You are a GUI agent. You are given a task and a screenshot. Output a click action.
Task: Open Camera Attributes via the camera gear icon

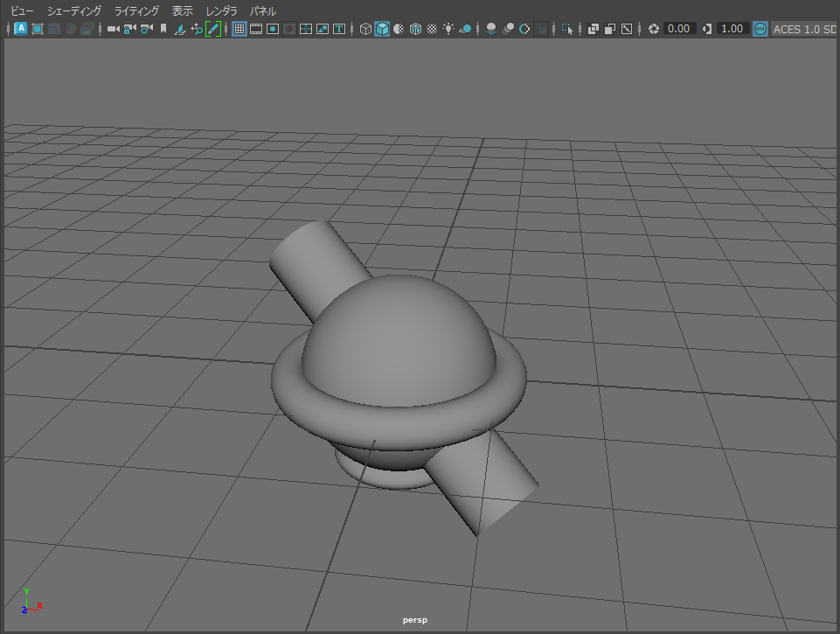[146, 29]
